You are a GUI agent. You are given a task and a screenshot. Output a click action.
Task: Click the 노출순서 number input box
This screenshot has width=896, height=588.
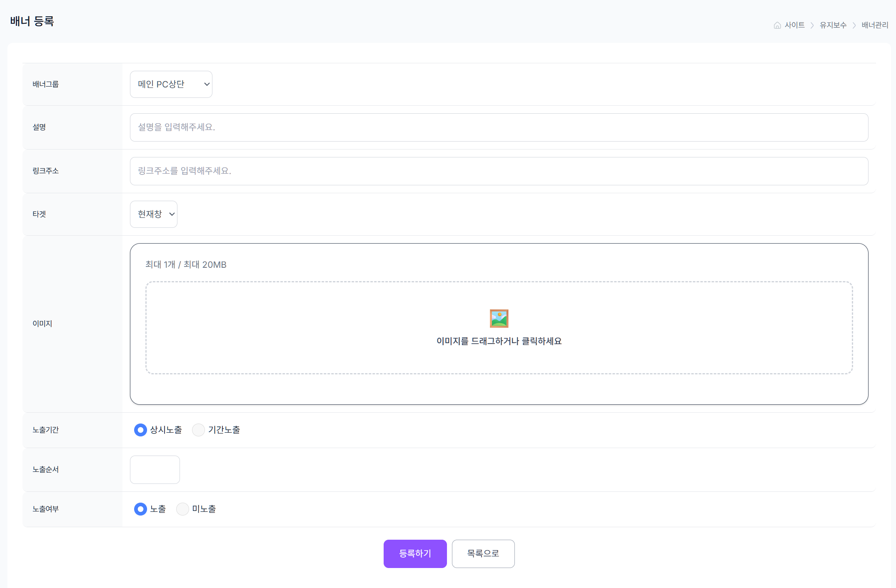(x=155, y=470)
